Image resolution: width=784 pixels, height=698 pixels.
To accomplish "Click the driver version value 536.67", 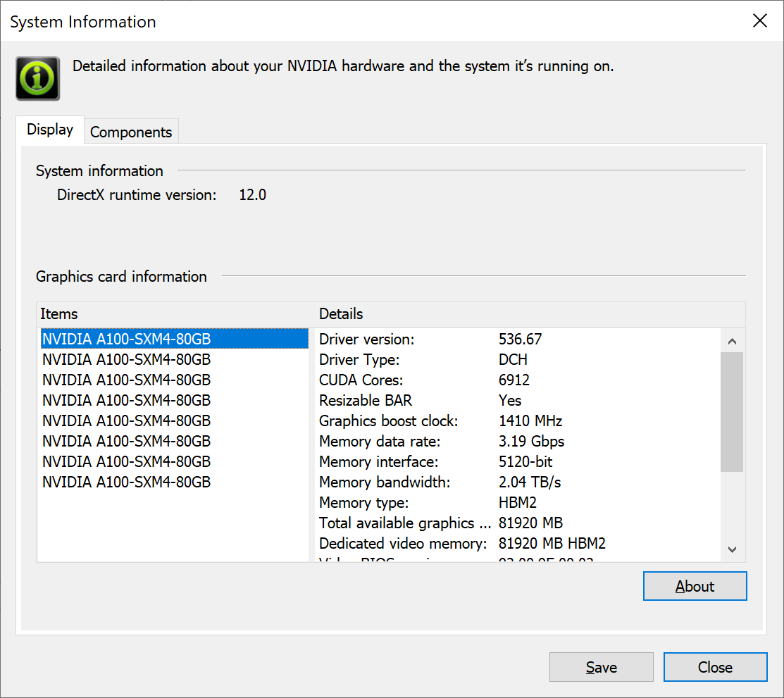I will (x=520, y=339).
